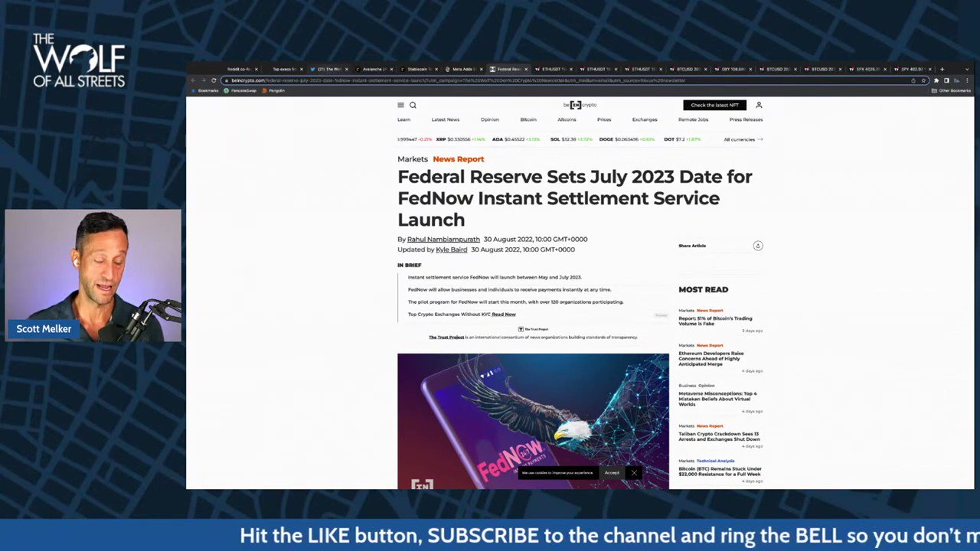Screen dimensions: 980x551
Task: Switch to the Stablecoin browser tab
Action: click(x=418, y=69)
